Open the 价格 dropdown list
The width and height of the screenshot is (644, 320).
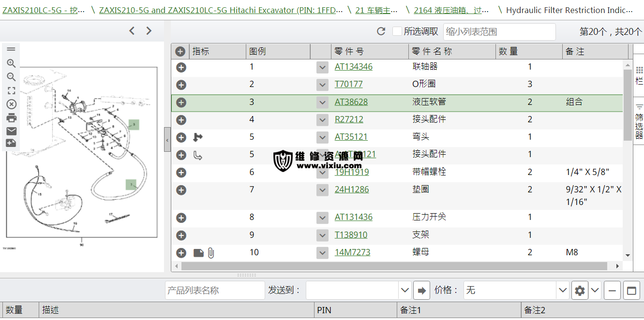(x=563, y=291)
